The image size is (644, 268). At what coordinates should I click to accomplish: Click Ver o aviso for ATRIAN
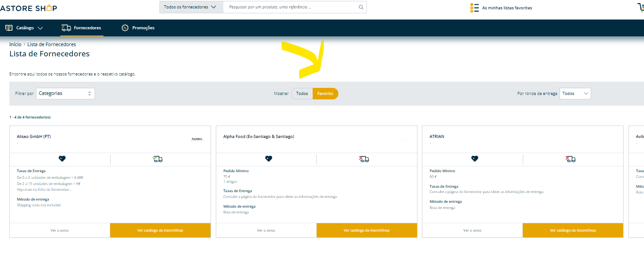pyautogui.click(x=473, y=230)
